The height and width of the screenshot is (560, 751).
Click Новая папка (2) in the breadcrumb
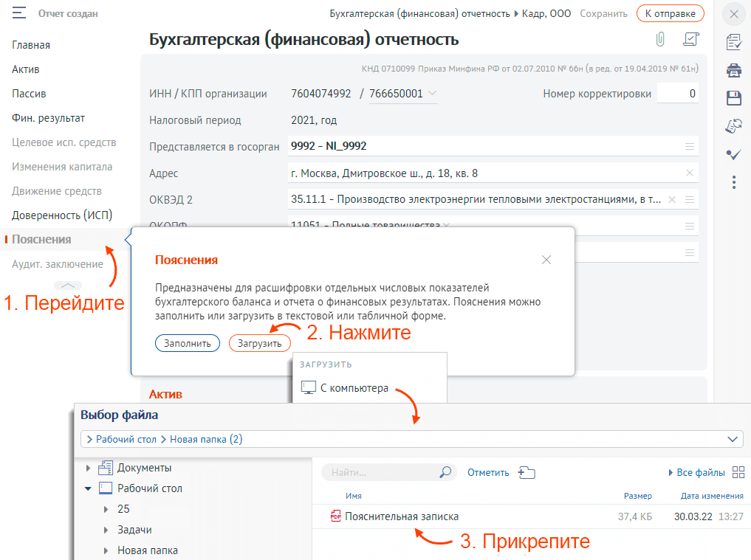[206, 440]
